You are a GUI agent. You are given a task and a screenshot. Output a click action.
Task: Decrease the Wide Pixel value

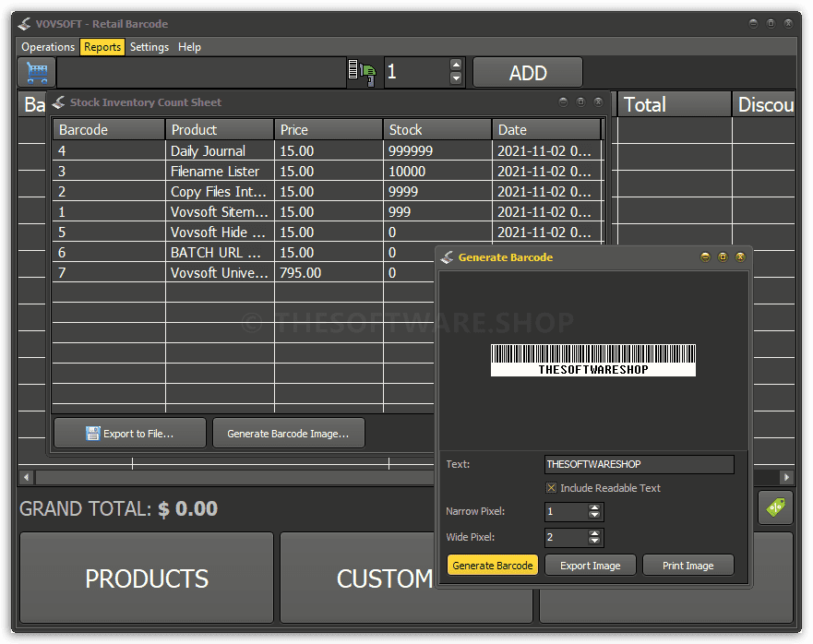(594, 541)
